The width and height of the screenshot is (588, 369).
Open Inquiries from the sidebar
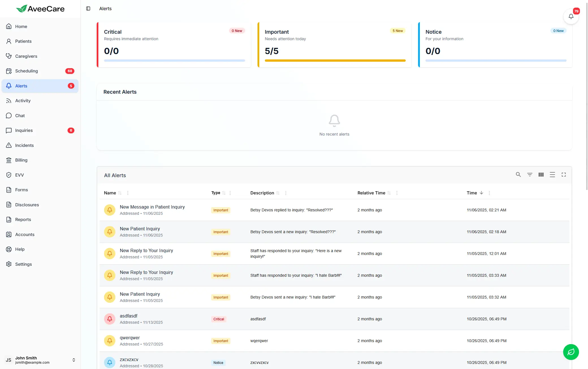[x=24, y=130]
